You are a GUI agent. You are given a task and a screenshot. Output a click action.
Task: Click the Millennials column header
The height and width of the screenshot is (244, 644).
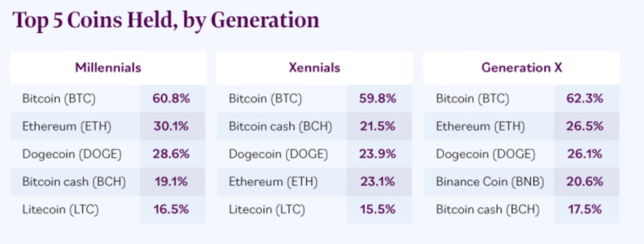point(108,68)
